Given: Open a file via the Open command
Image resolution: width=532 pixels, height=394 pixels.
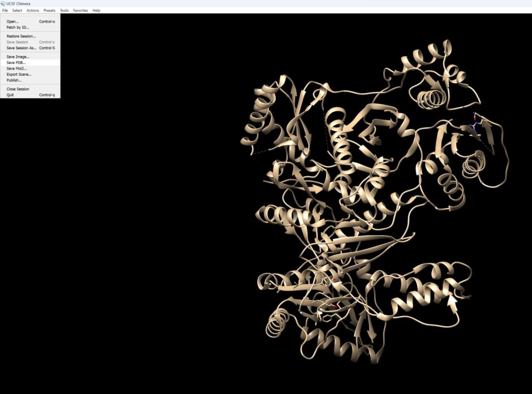Looking at the screenshot, I should [x=12, y=21].
